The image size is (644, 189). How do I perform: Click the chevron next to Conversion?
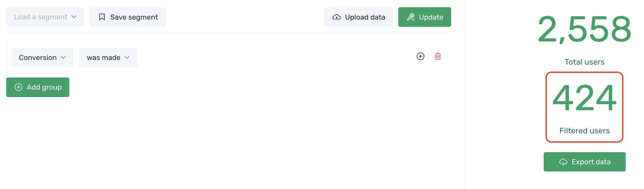[x=63, y=57]
